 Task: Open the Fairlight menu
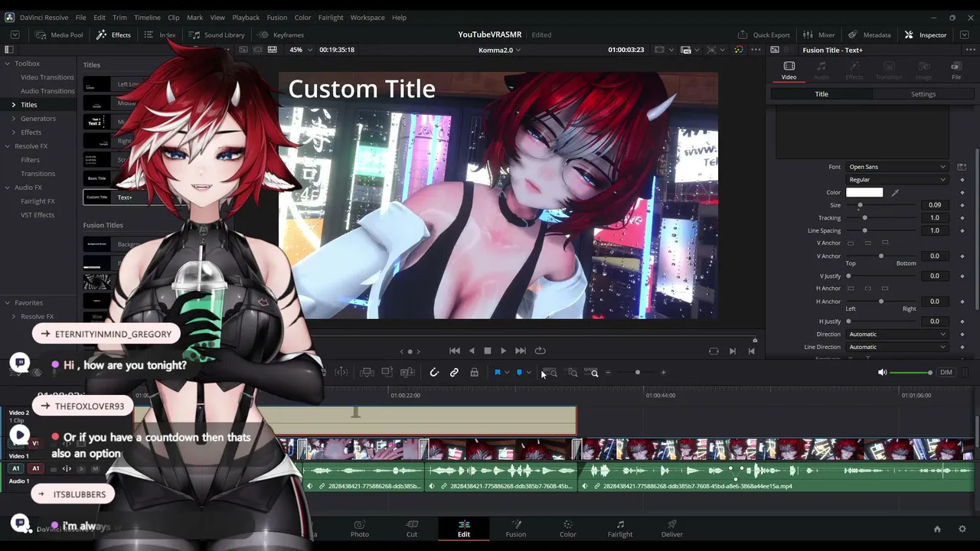coord(331,18)
